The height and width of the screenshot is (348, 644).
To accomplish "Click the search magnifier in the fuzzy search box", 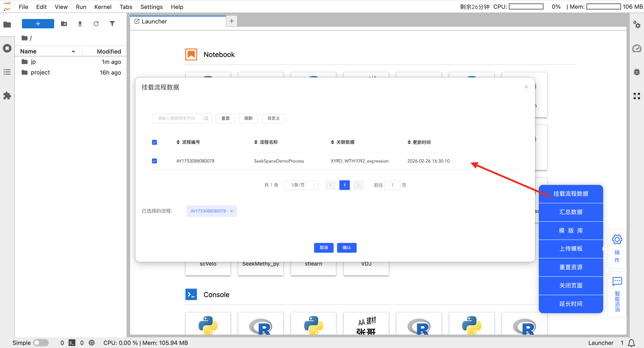I will [206, 118].
